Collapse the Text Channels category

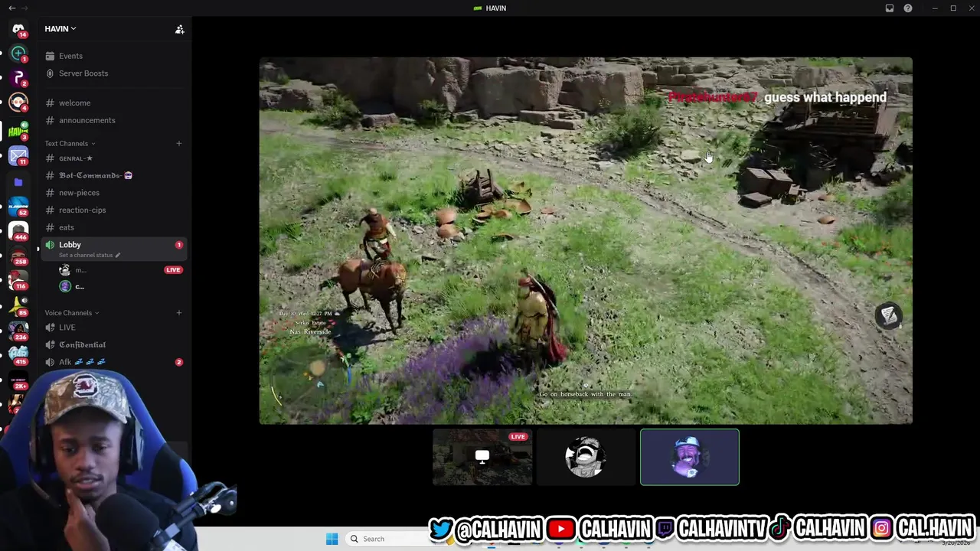point(70,143)
